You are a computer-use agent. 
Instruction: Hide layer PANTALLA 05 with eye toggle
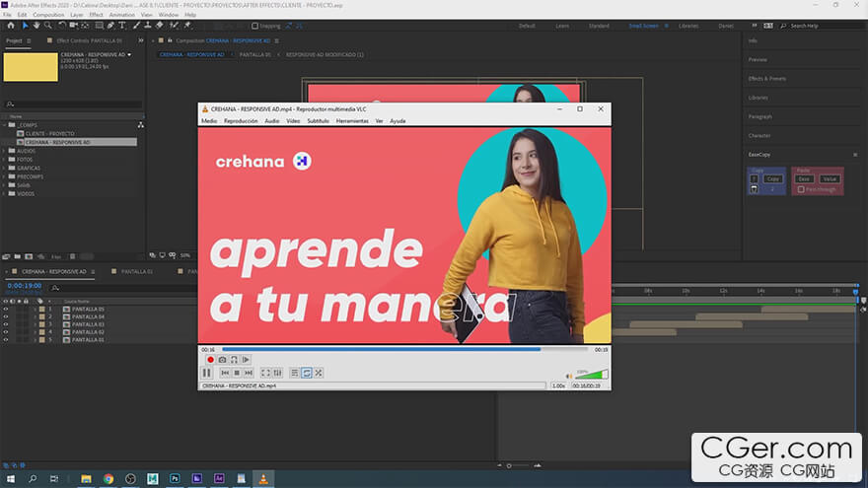tap(6, 310)
